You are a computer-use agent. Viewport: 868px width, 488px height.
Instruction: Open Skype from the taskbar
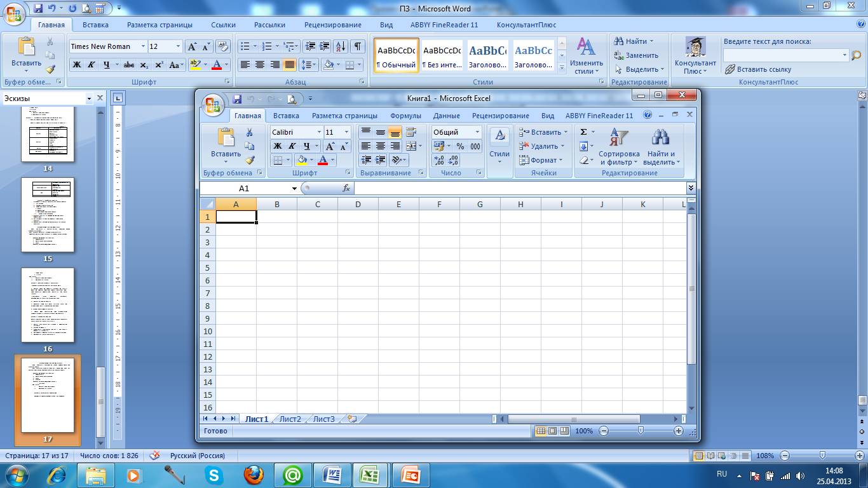215,475
